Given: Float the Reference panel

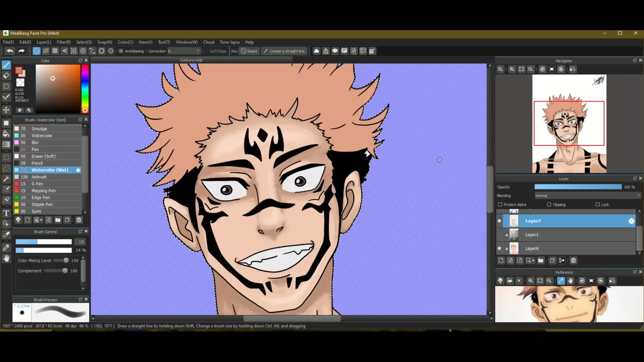Looking at the screenshot, I should point(635,272).
